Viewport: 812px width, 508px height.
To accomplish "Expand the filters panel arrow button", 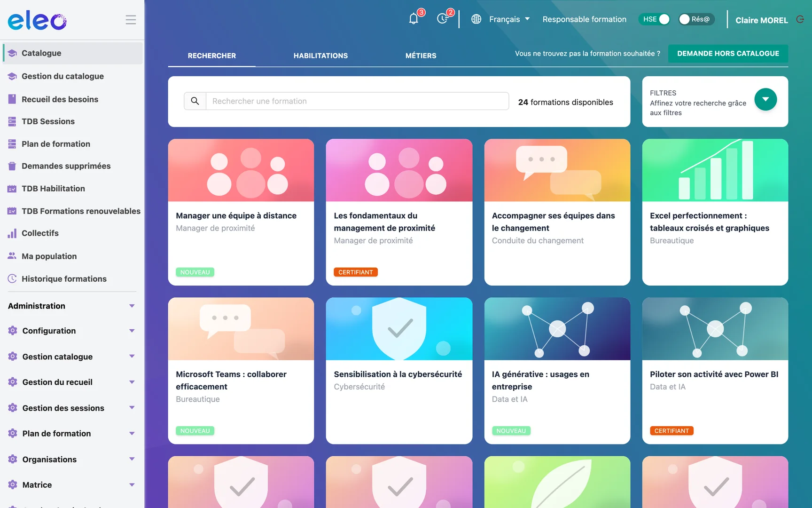I will coord(765,99).
